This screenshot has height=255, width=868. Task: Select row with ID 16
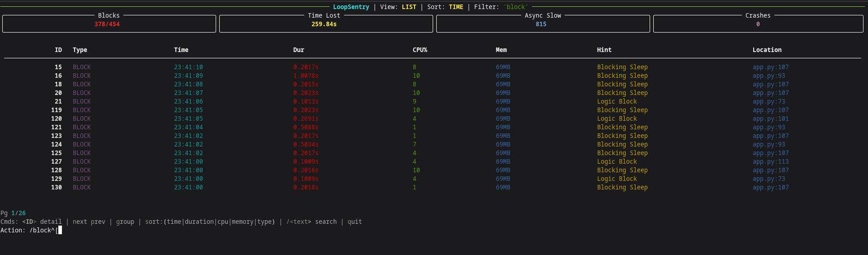click(433, 76)
